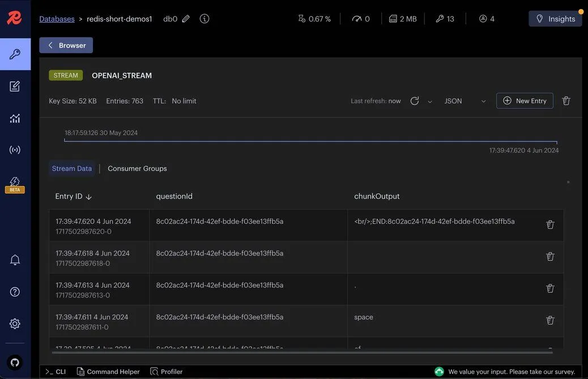This screenshot has height=379, width=588.
Task: Click the stream timeline range slider
Action: click(310, 141)
